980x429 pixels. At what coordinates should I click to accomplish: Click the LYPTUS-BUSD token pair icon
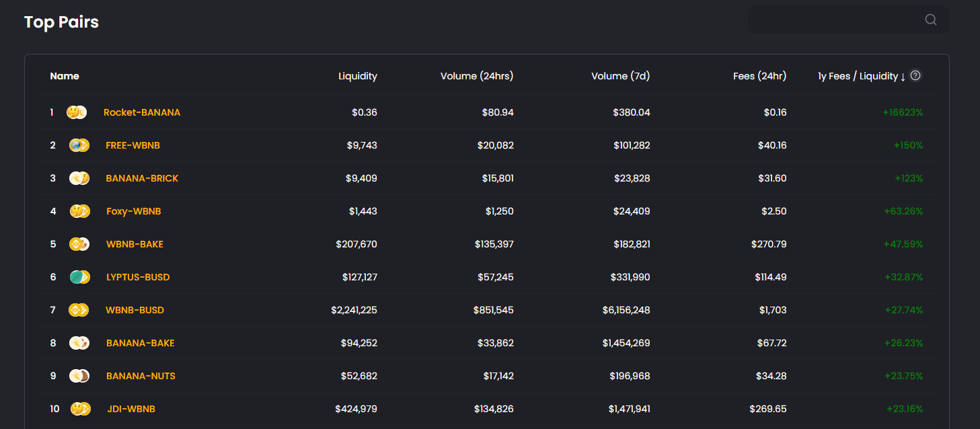pyautogui.click(x=79, y=277)
